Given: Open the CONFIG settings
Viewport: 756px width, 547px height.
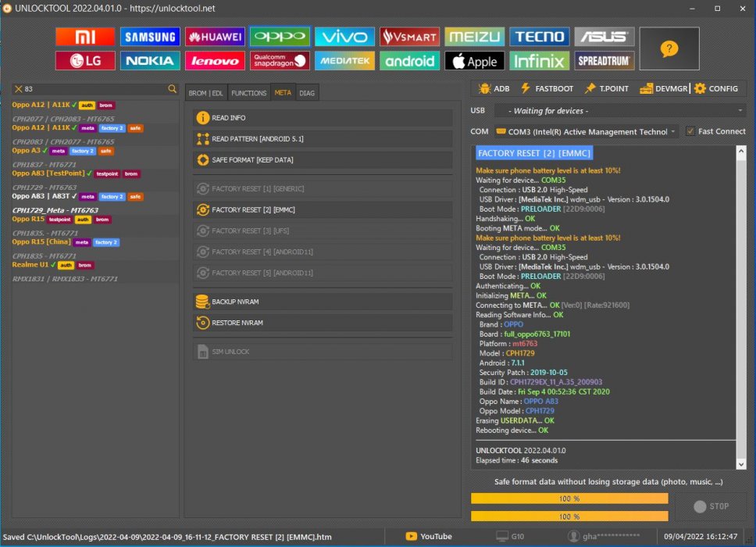Looking at the screenshot, I should (716, 89).
